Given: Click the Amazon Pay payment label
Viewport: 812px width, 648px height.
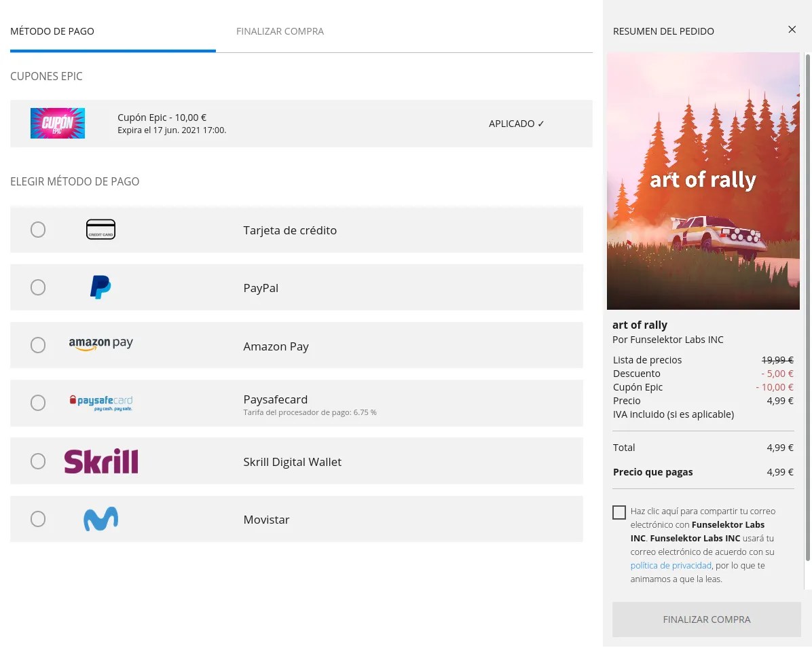Looking at the screenshot, I should click(276, 346).
